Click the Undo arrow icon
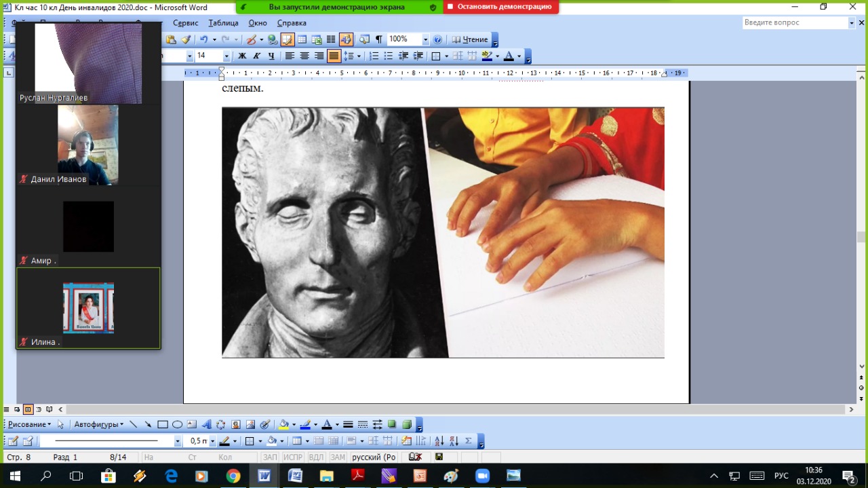This screenshot has height=488, width=868. (204, 39)
